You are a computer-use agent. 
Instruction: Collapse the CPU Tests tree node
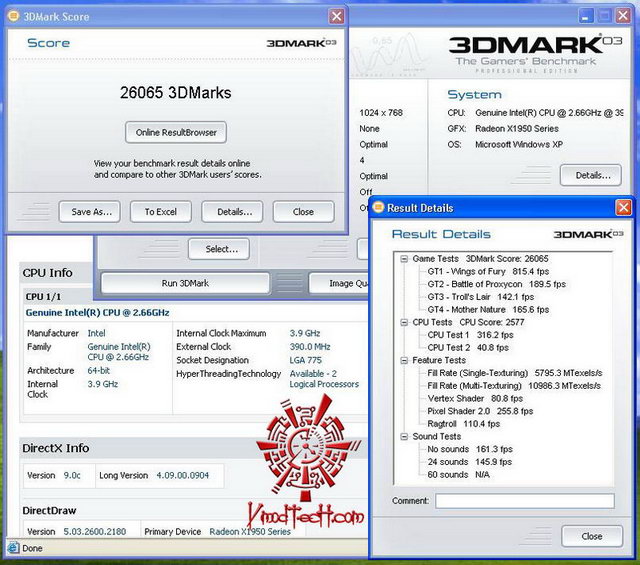404,323
